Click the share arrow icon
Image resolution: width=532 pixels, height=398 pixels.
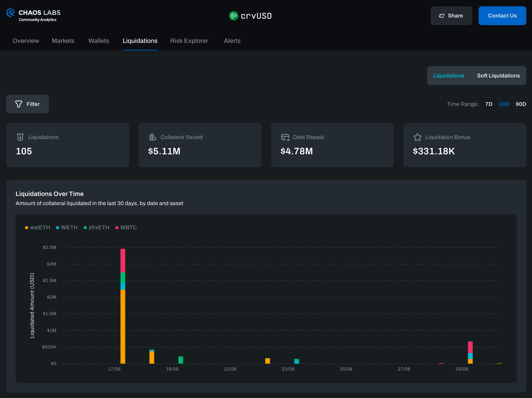tap(442, 16)
